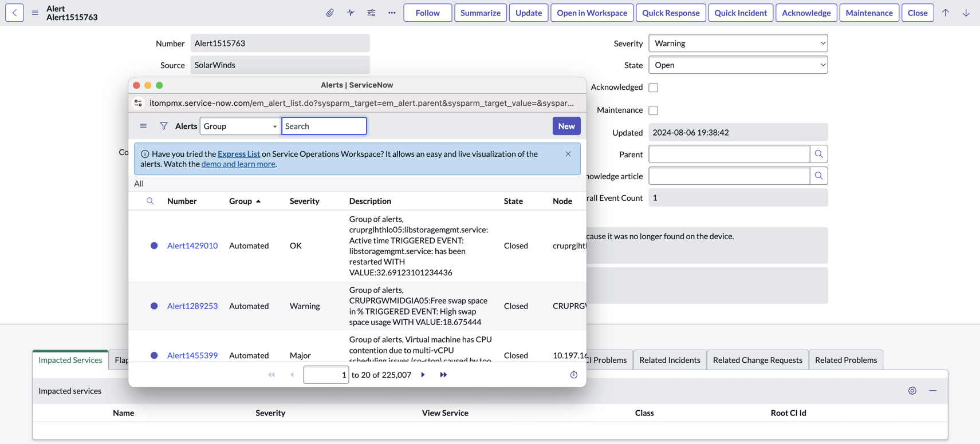Open the alert form context menu icon
This screenshot has width=980, height=444.
pyautogui.click(x=35, y=13)
